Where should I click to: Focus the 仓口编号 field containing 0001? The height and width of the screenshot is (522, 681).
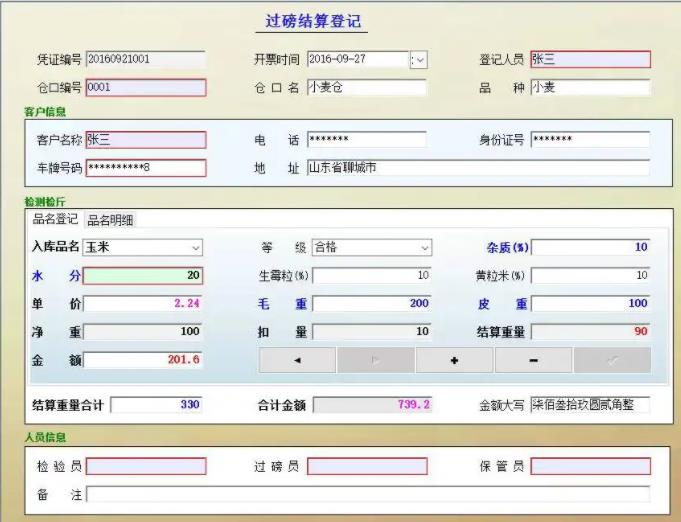pyautogui.click(x=145, y=88)
